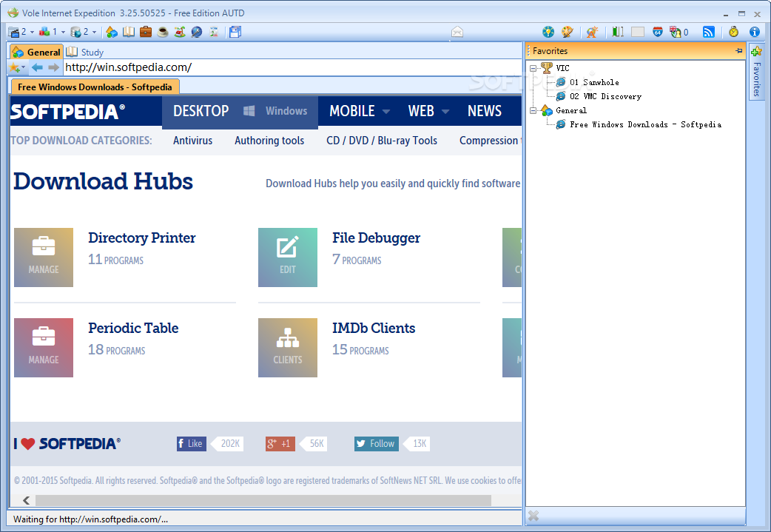Image resolution: width=771 pixels, height=532 pixels.
Task: Click the globe letter A font icon
Action: [592, 32]
